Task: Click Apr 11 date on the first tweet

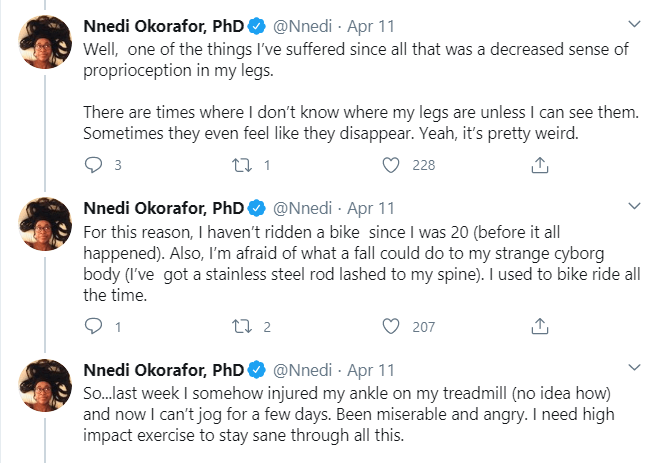Action: 371,26
